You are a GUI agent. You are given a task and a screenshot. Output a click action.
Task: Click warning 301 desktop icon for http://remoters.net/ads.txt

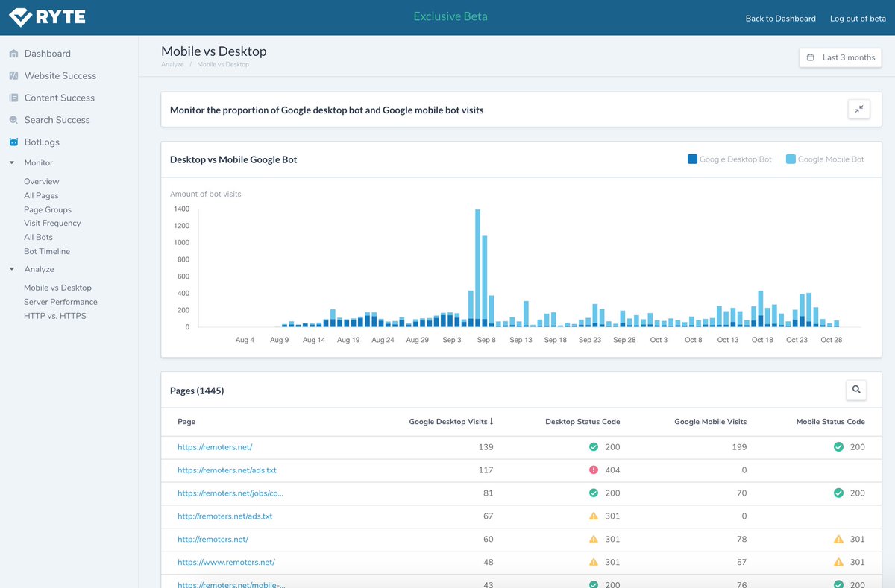594,516
